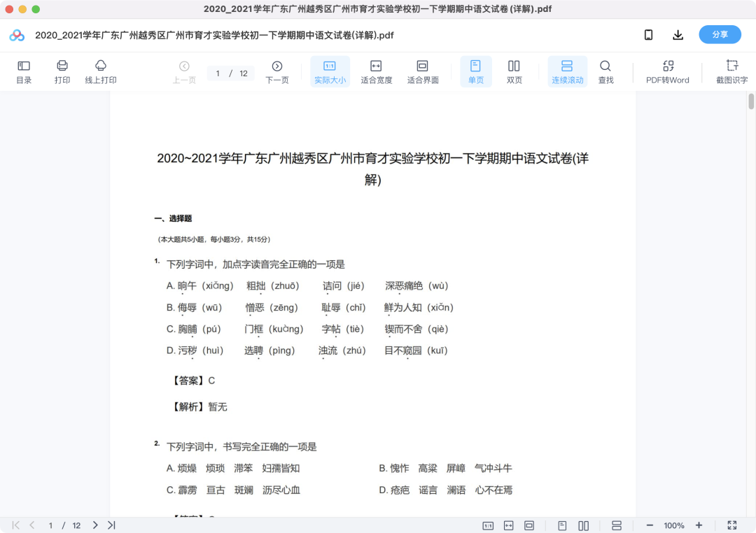This screenshot has width=756, height=533.
Task: Enter fullscreen via bottom-right expand icon
Action: click(732, 525)
